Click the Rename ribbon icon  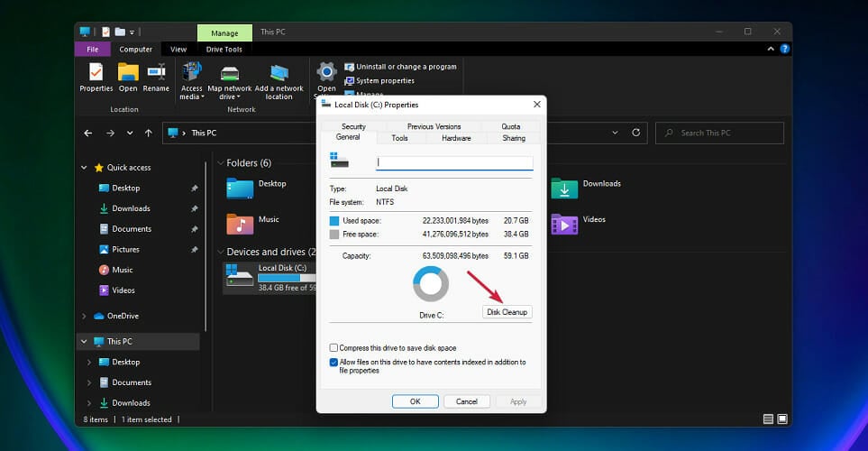[156, 72]
